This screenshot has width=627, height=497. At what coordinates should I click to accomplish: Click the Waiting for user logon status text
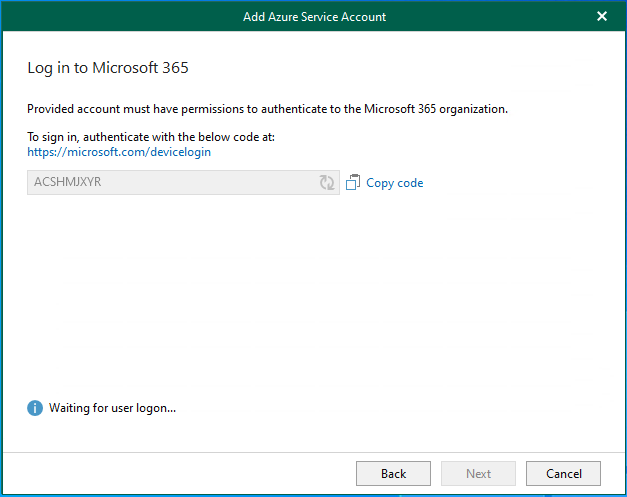click(112, 408)
